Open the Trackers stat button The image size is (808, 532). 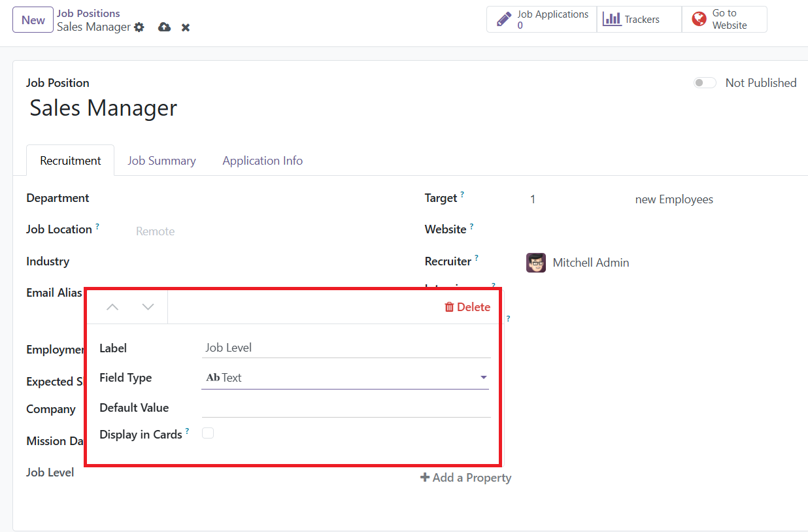[639, 19]
